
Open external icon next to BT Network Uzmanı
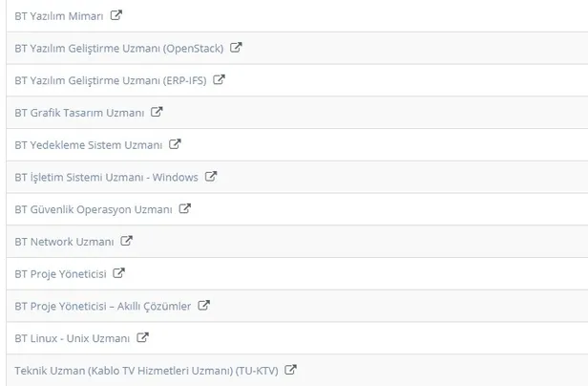[127, 241]
